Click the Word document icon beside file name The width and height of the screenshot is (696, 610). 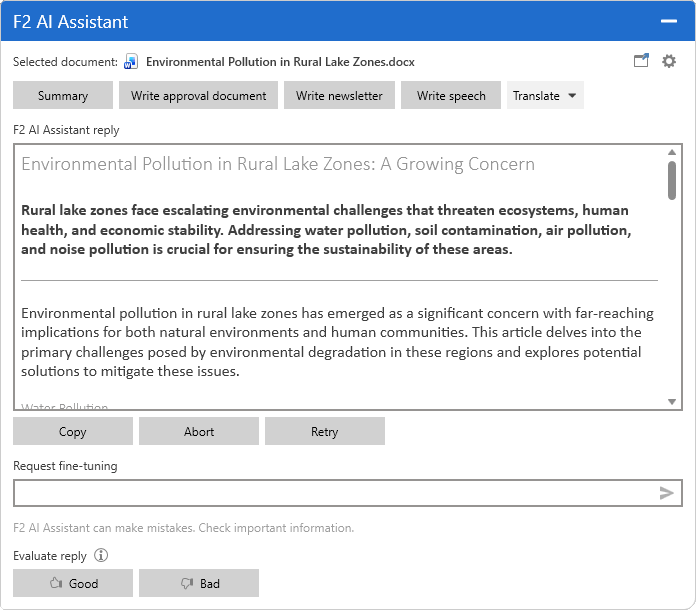tap(131, 62)
